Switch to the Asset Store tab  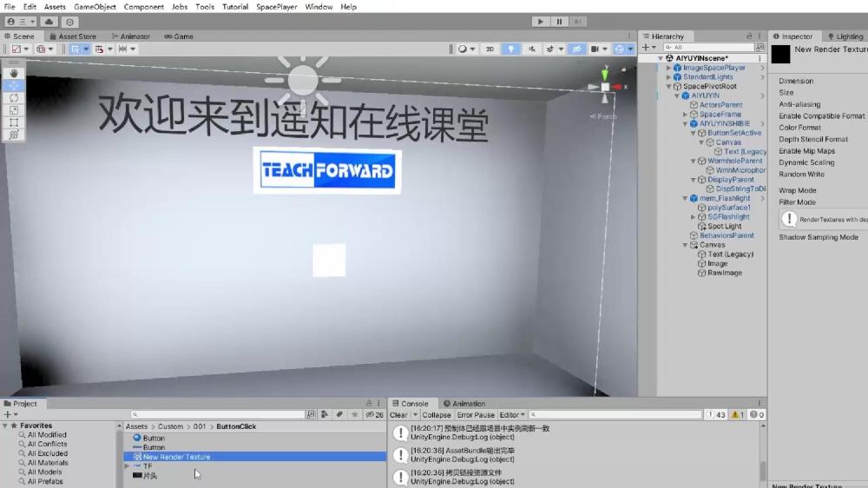coord(73,36)
